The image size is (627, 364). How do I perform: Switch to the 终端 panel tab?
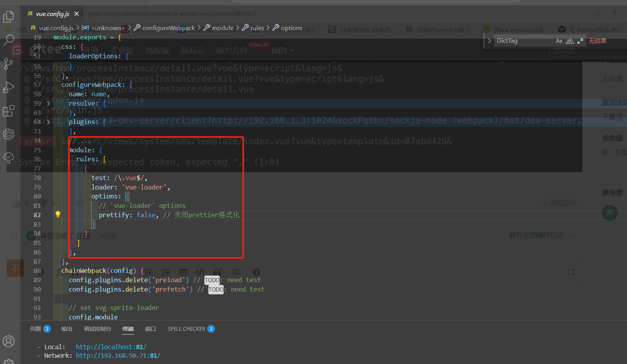pyautogui.click(x=128, y=329)
